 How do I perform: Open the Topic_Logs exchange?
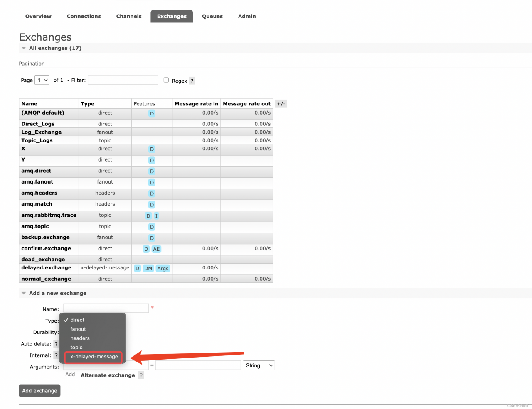pos(37,141)
